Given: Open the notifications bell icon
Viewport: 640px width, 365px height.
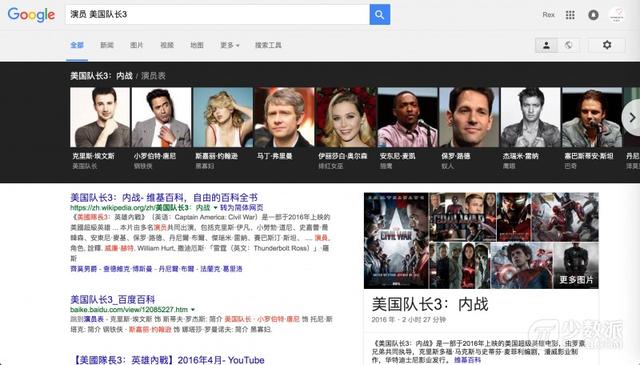Looking at the screenshot, I should click(x=593, y=15).
